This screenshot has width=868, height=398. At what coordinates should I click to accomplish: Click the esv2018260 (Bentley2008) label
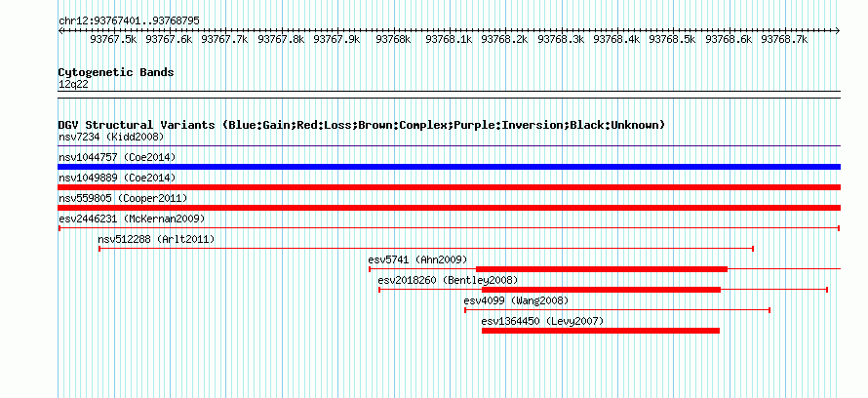(x=448, y=280)
